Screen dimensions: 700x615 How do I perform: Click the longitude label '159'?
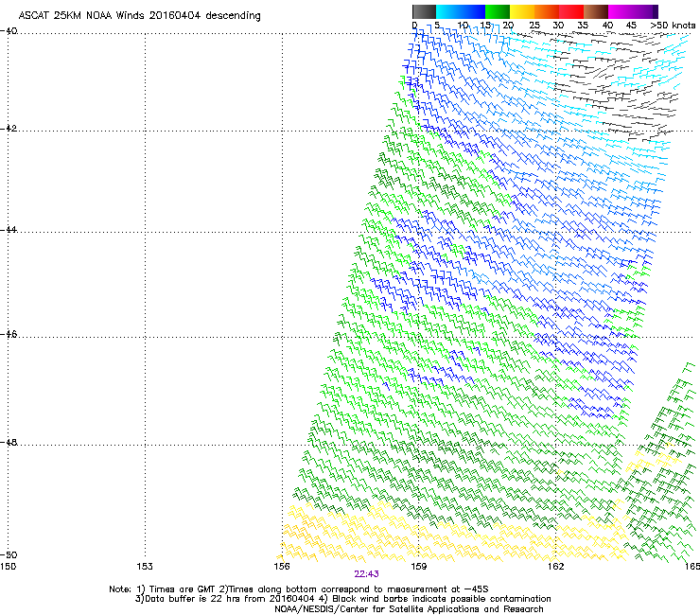418,567
